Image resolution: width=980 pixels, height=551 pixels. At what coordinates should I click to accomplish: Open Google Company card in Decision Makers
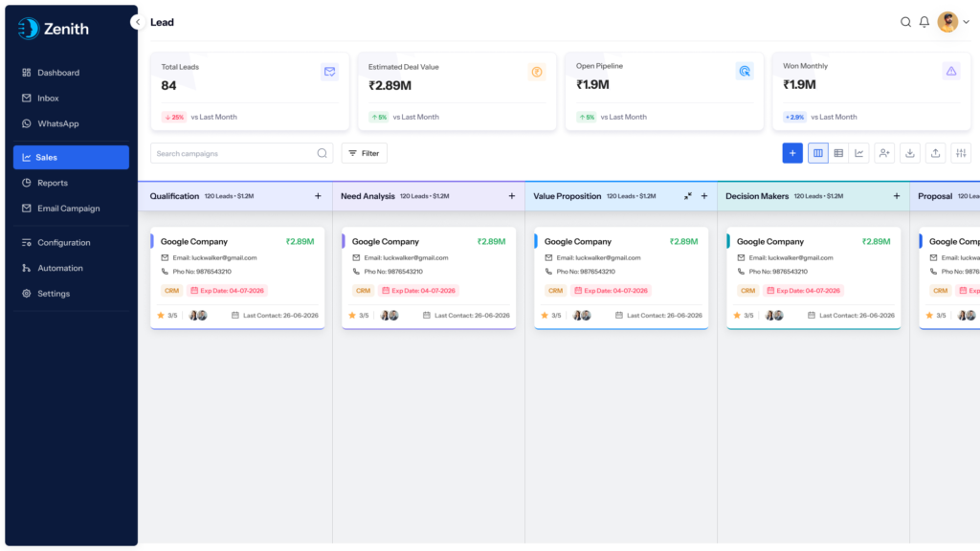[x=813, y=278]
